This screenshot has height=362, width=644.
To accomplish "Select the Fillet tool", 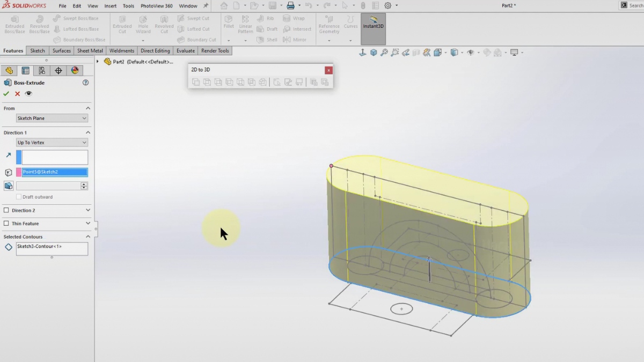I will pyautogui.click(x=229, y=22).
